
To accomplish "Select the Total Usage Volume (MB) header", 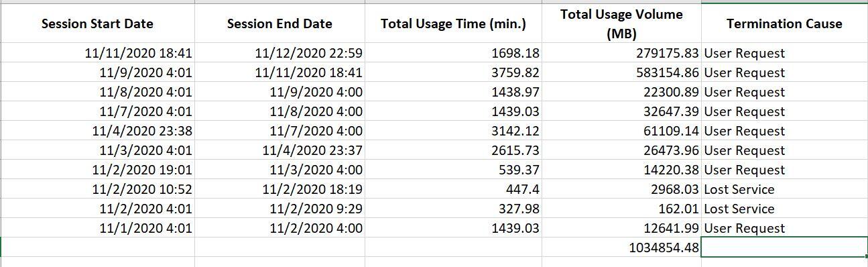I will (x=621, y=23).
